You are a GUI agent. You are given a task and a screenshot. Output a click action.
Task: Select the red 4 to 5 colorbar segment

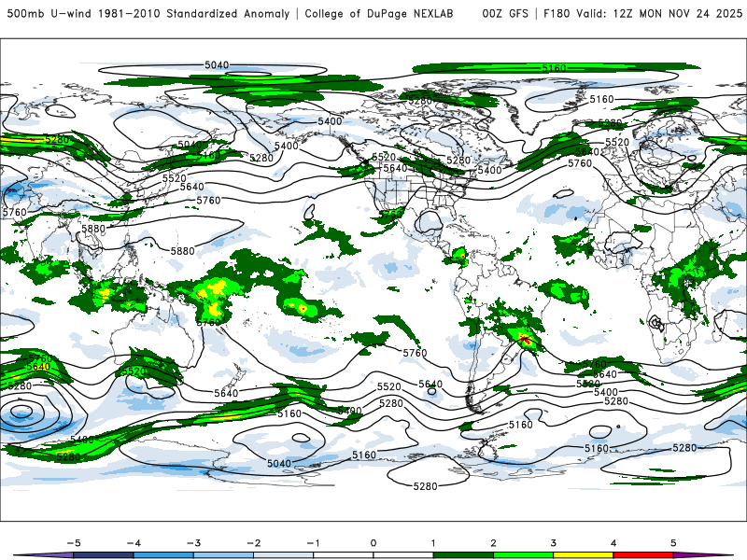pyautogui.click(x=643, y=555)
